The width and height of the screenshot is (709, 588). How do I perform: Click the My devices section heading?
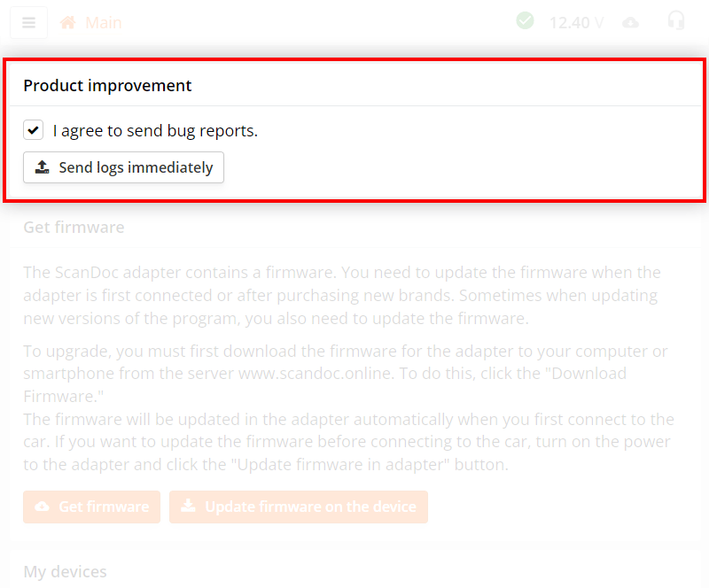(x=65, y=572)
